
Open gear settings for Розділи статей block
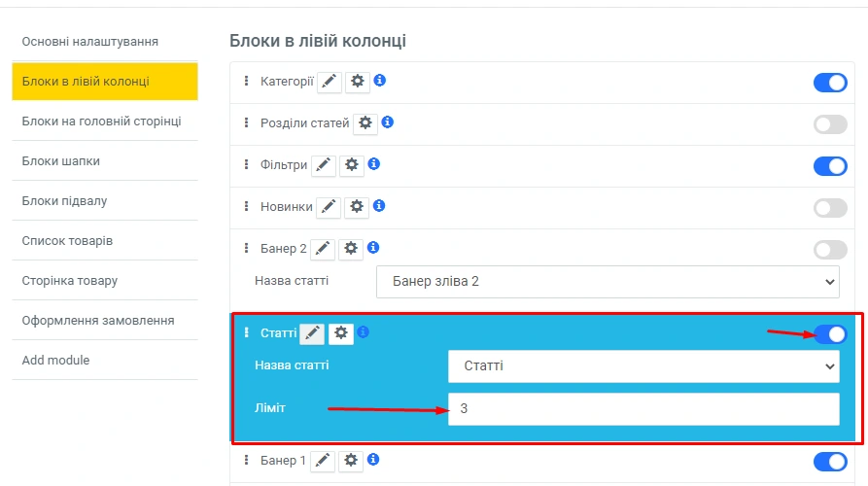[365, 123]
